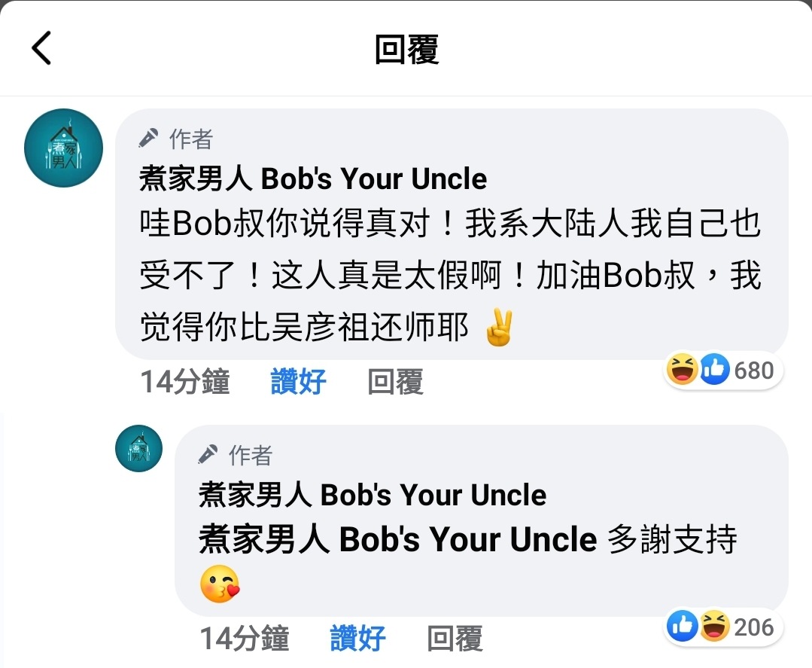The width and height of the screenshot is (812, 668).
Task: View the laughing reaction on the 680 count
Action: [x=682, y=369]
